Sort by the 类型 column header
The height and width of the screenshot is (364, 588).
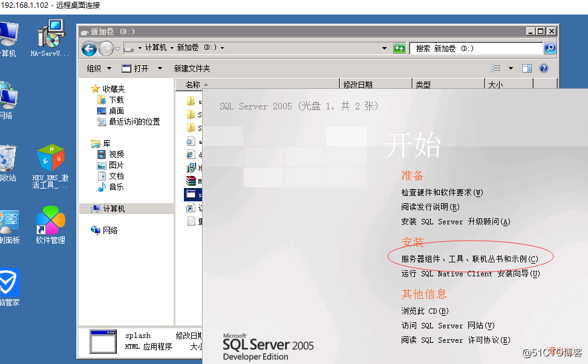448,85
